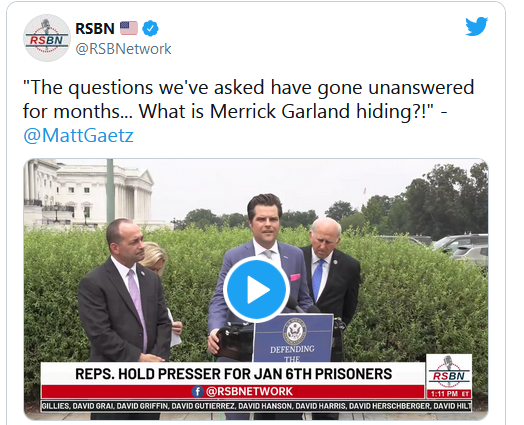This screenshot has width=524, height=425.
Task: Click the Facebook icon in video banner
Action: [x=198, y=391]
